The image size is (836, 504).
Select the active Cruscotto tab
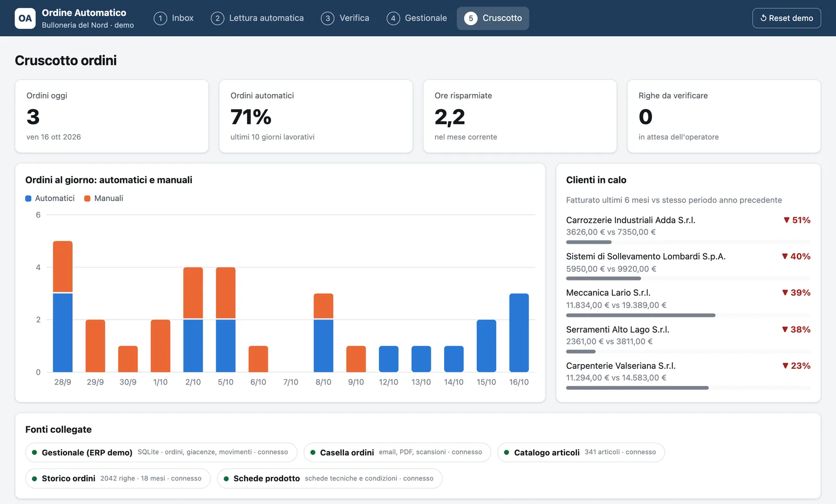tap(493, 18)
